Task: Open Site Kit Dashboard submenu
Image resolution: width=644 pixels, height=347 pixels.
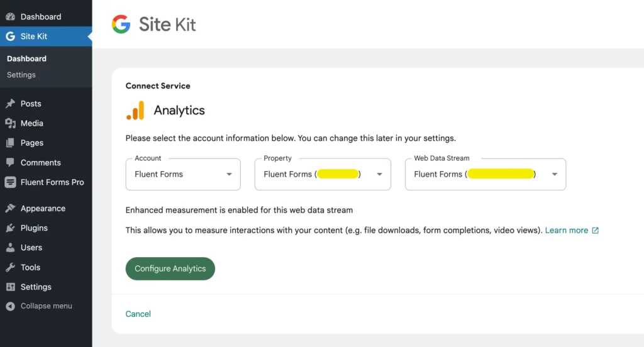Action: (26, 58)
